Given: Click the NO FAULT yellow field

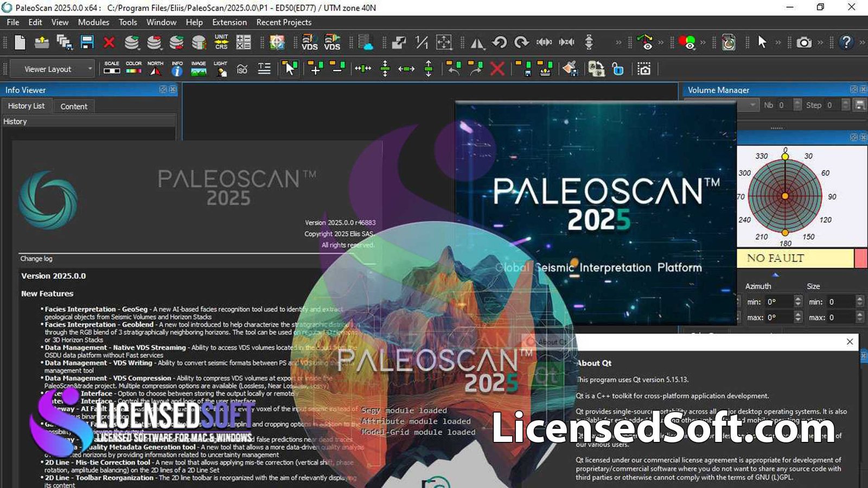Looking at the screenshot, I should 795,259.
